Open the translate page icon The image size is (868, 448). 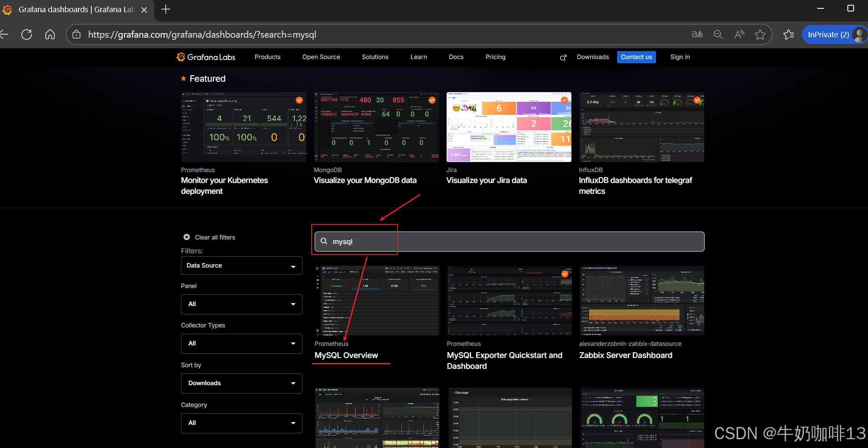pyautogui.click(x=697, y=34)
